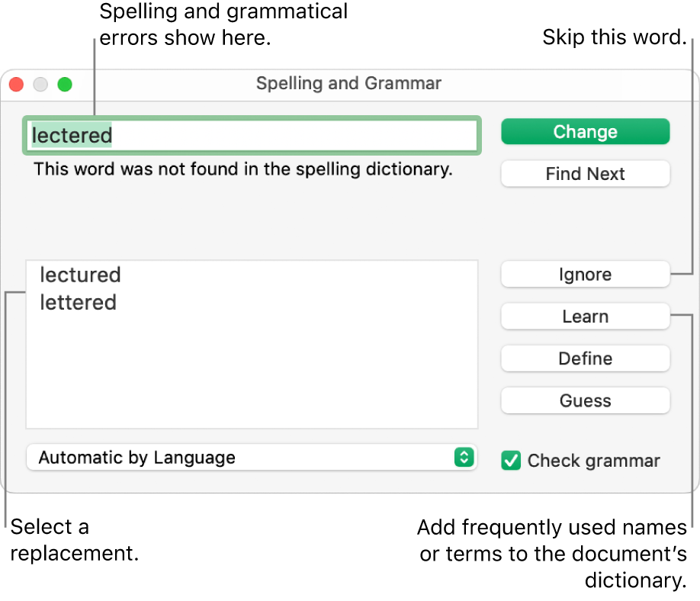Screen dimensions: 700x601
Task: Add word using Learn button
Action: coord(585,316)
